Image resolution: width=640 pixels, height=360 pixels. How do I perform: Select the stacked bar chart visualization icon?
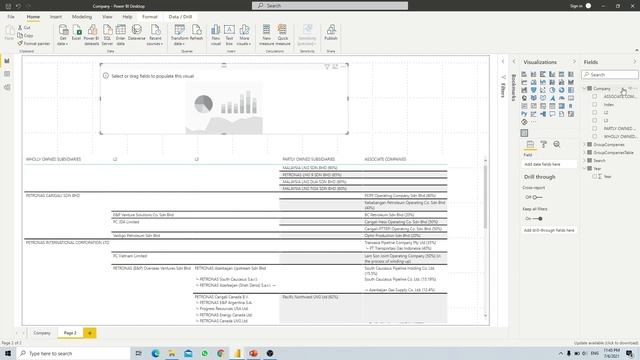(x=524, y=74)
